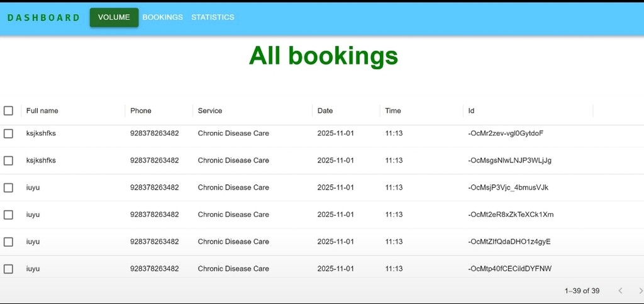The height and width of the screenshot is (304, 644).
Task: Click the Id column header
Action: [x=472, y=111]
